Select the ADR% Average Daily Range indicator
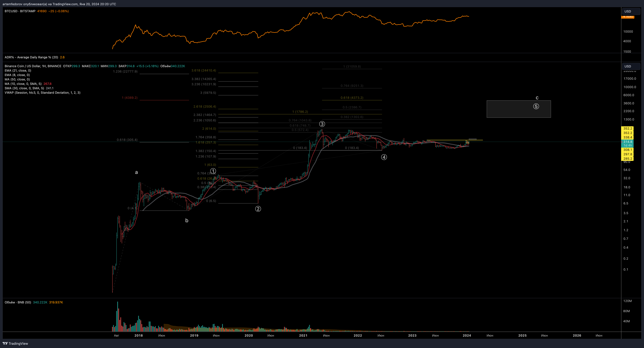Viewport: 644px width, 348px height. coord(31,57)
